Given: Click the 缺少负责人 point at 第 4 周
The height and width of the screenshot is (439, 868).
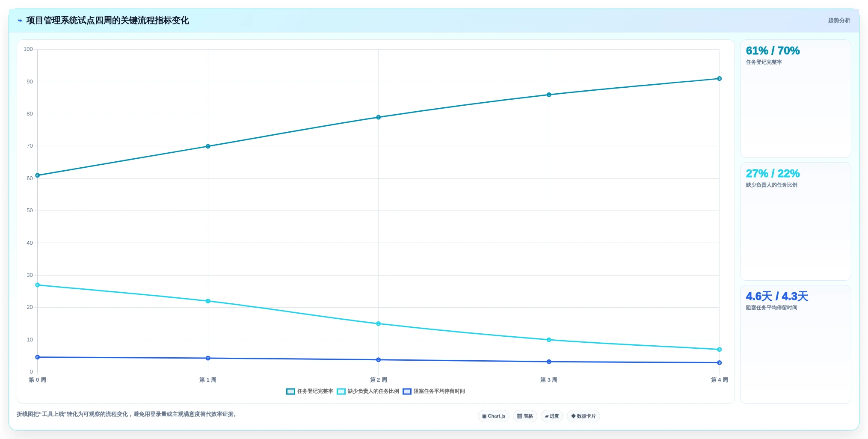Looking at the screenshot, I should point(720,350).
